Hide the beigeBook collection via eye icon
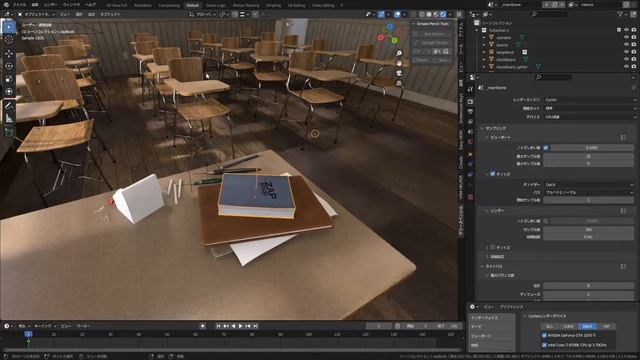 coord(626,52)
